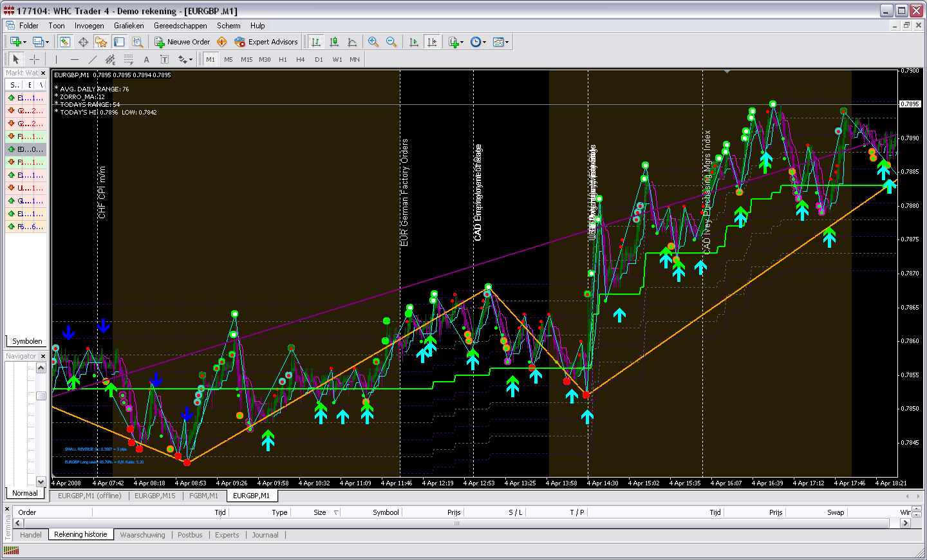Display chart as Line Chart

352,42
